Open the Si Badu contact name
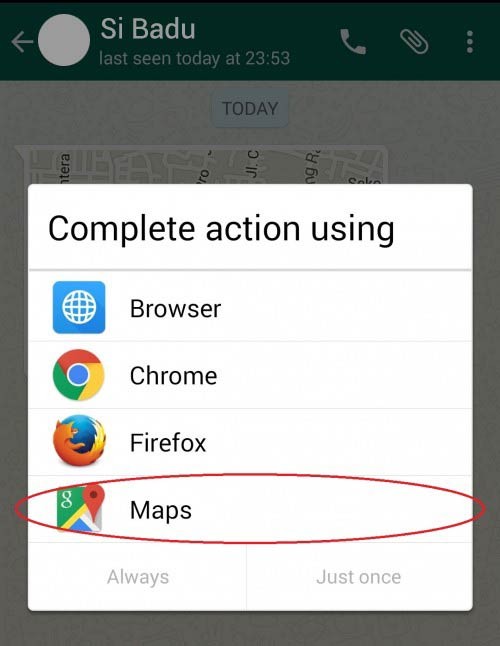Image resolution: width=500 pixels, height=646 pixels. click(148, 29)
